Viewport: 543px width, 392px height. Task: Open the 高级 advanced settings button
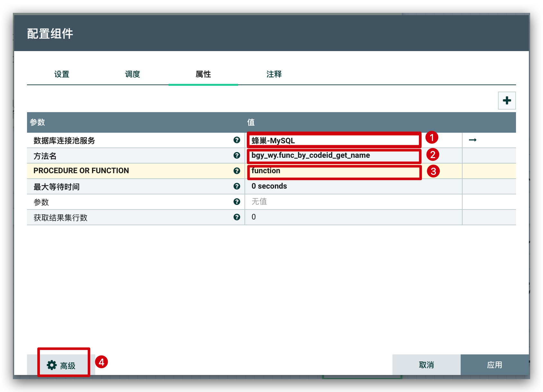[61, 365]
